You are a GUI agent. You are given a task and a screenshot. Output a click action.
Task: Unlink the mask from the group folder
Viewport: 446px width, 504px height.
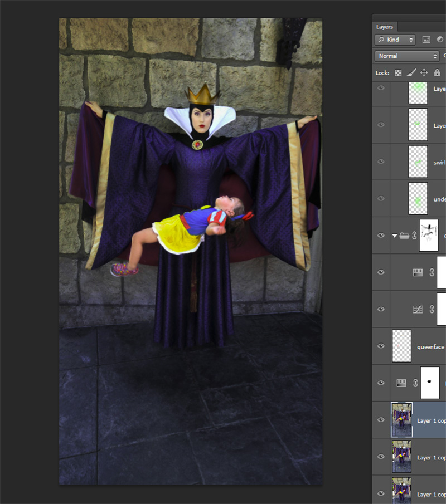414,236
